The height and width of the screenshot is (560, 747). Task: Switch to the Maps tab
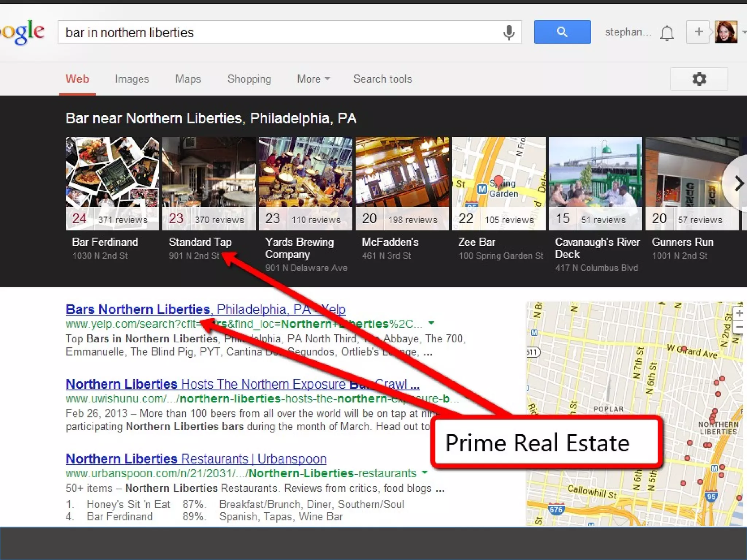point(188,79)
